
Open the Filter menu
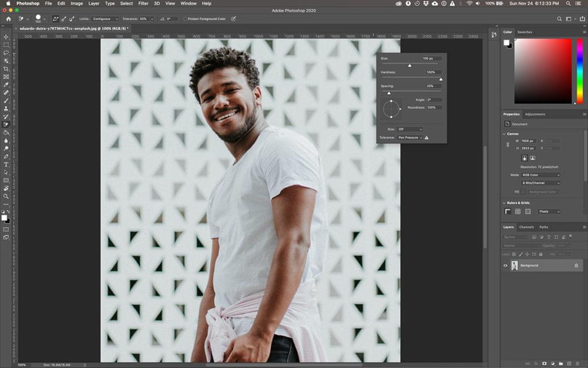pos(143,3)
